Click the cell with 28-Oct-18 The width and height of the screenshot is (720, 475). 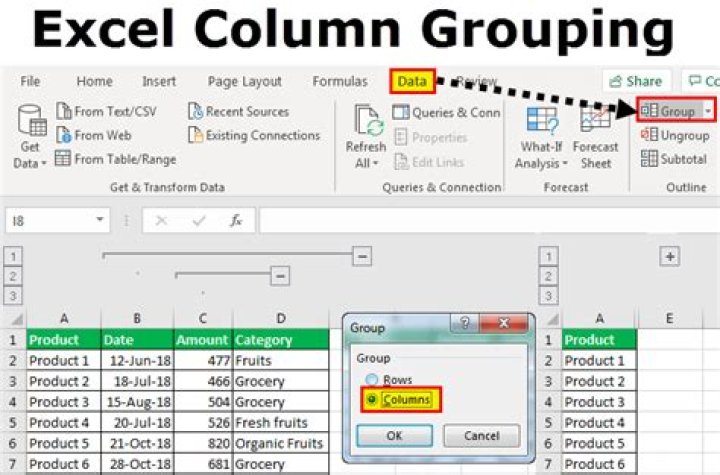click(137, 464)
